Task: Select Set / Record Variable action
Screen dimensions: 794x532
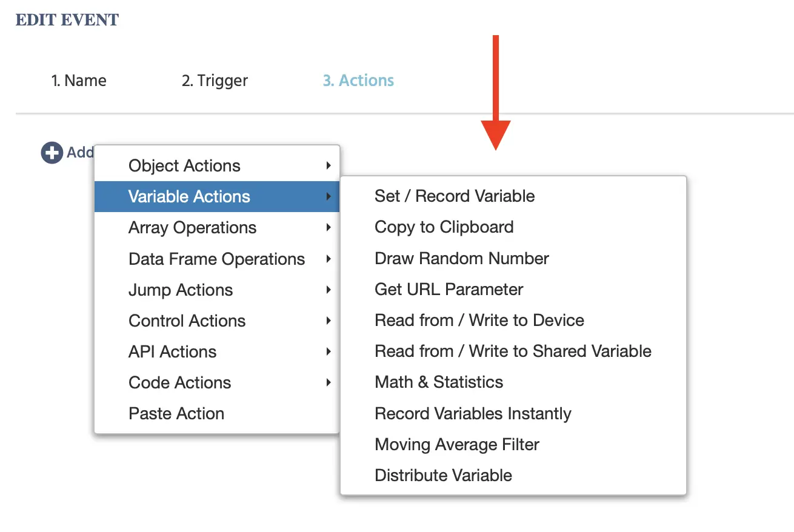Action: [455, 196]
